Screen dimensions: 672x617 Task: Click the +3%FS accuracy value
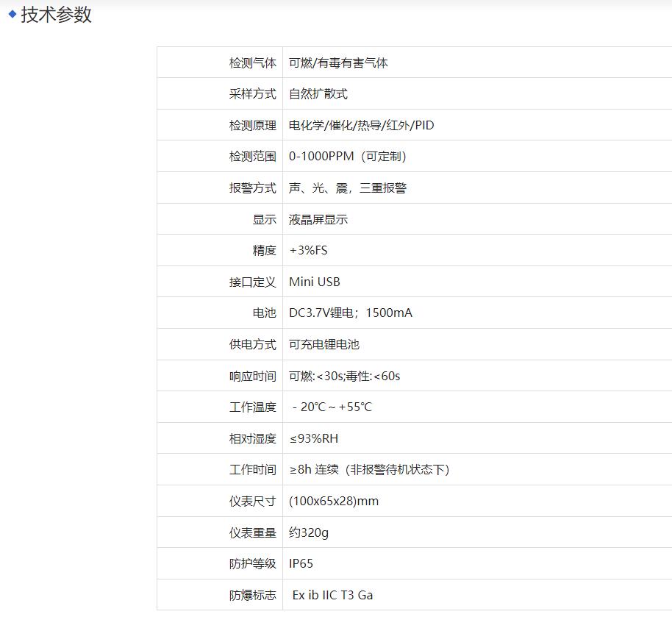coord(308,251)
